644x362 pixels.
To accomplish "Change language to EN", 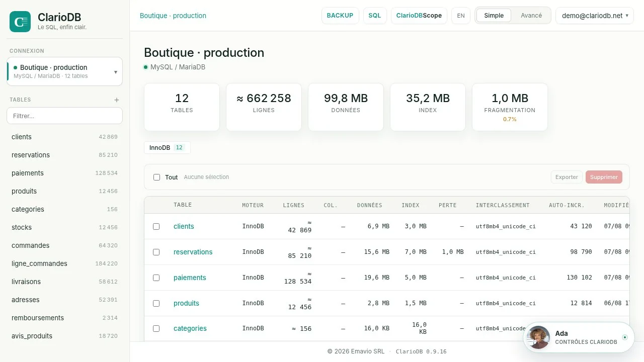I will [x=461, y=16].
